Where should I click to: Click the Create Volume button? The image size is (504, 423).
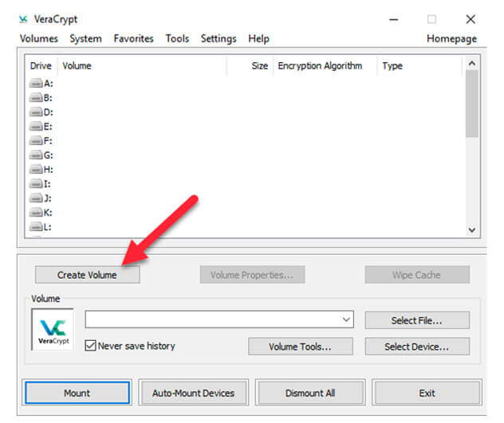[x=88, y=275]
